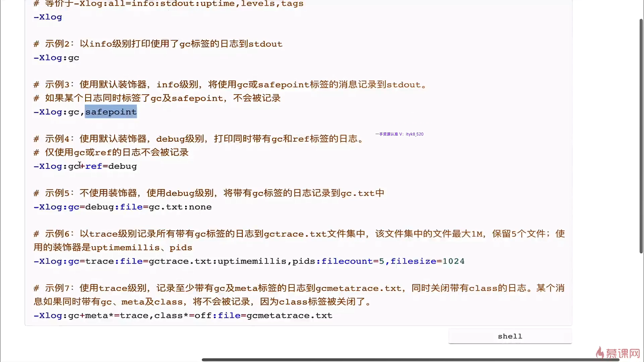Click the filesize=1024 option text
Screen dimensions: 644x362
pyautogui.click(x=427, y=261)
